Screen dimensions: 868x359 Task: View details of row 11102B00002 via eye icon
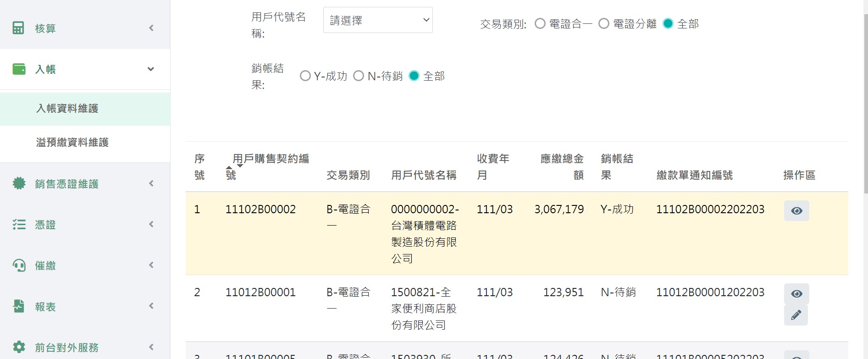click(x=796, y=210)
